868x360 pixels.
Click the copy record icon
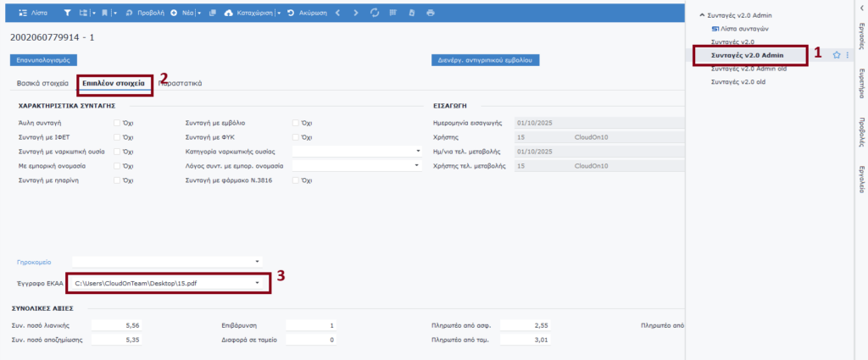pyautogui.click(x=212, y=14)
